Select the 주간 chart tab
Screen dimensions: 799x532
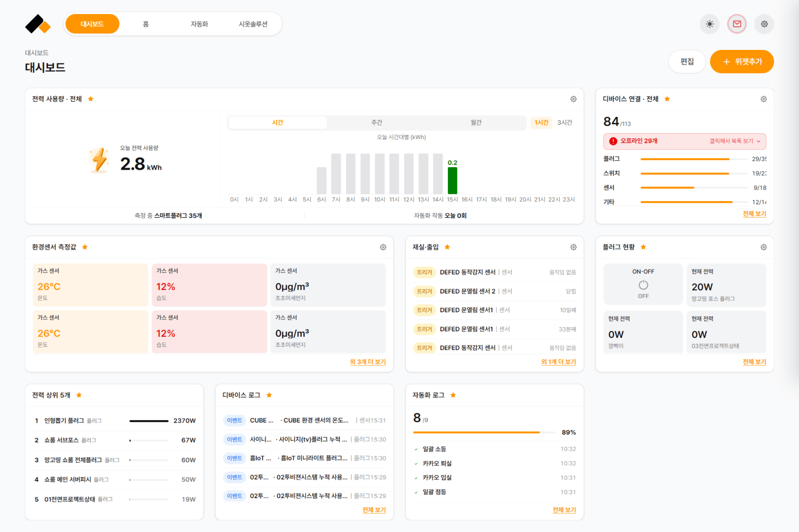pyautogui.click(x=377, y=122)
